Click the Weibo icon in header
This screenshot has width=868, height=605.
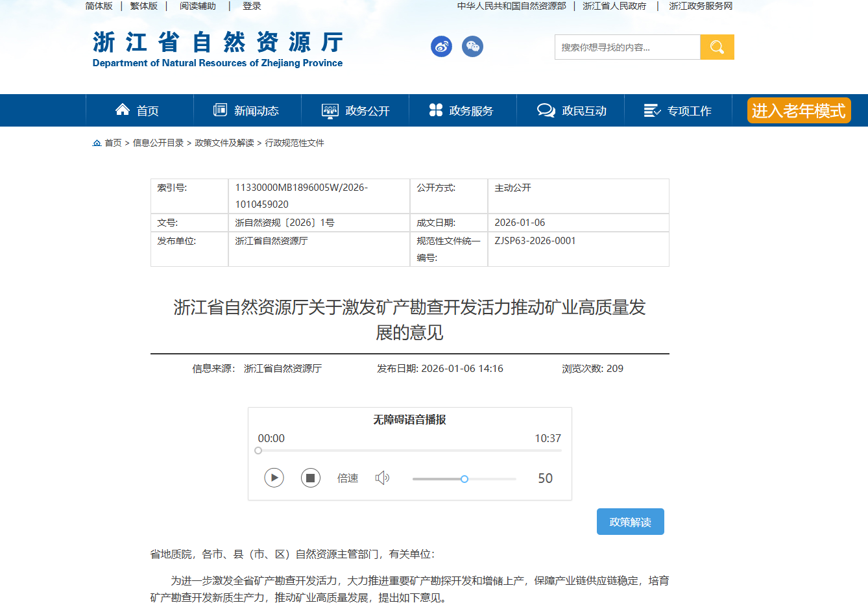click(441, 47)
